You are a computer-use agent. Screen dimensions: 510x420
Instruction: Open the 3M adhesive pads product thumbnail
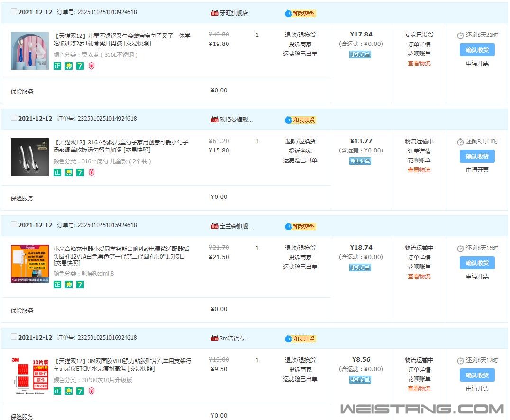[29, 376]
